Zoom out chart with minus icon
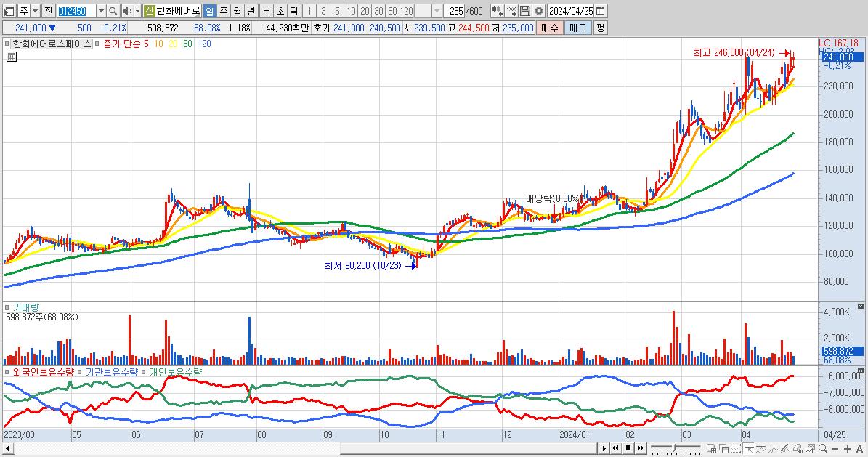 click(835, 449)
